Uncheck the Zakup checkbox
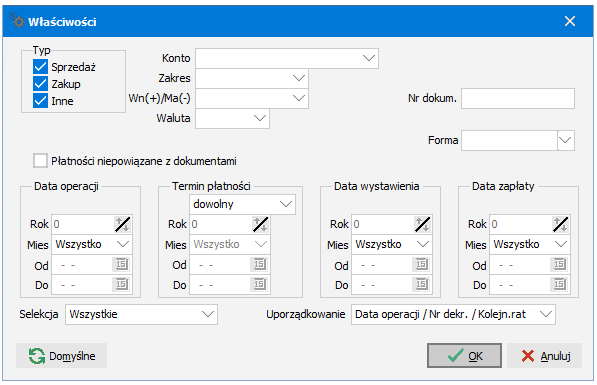The height and width of the screenshot is (385, 597). (x=40, y=84)
